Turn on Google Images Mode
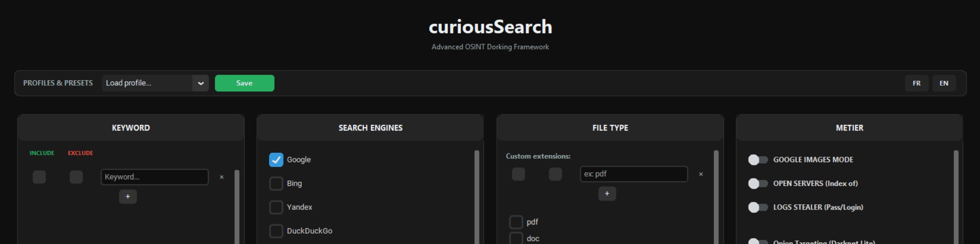 tap(758, 159)
